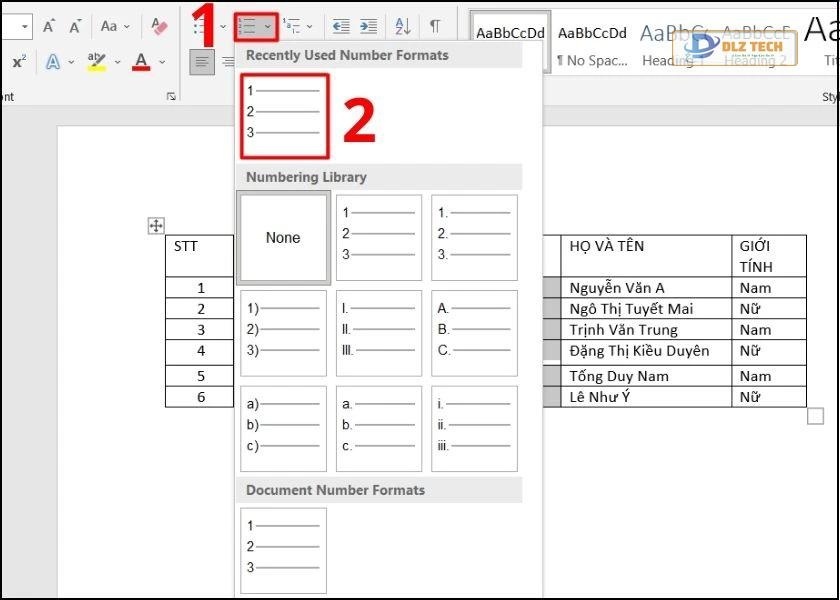Toggle Show/Hide paragraph marks
The height and width of the screenshot is (600, 840).
coord(434,26)
